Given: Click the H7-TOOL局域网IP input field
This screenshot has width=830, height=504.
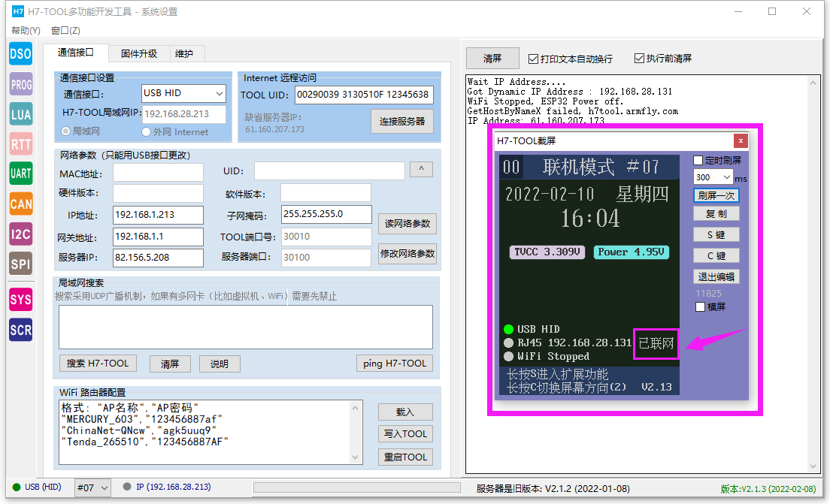Looking at the screenshot, I should coord(184,113).
